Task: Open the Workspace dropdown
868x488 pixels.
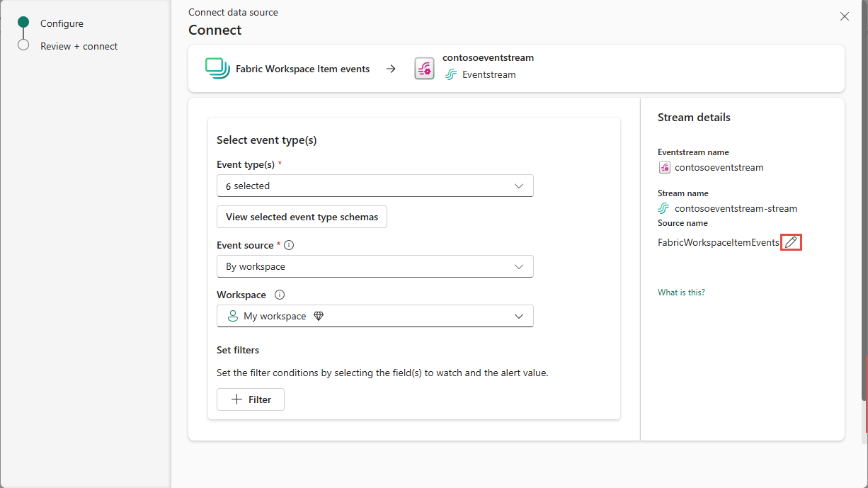Action: 375,316
